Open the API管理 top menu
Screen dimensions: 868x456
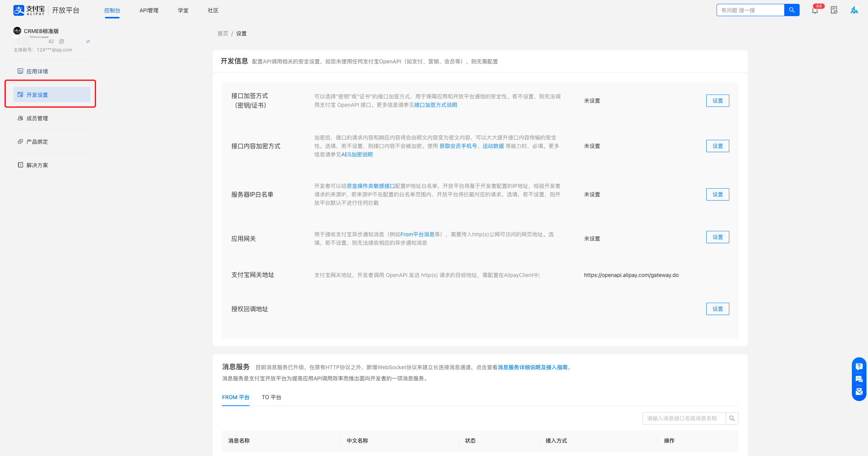[x=149, y=10]
